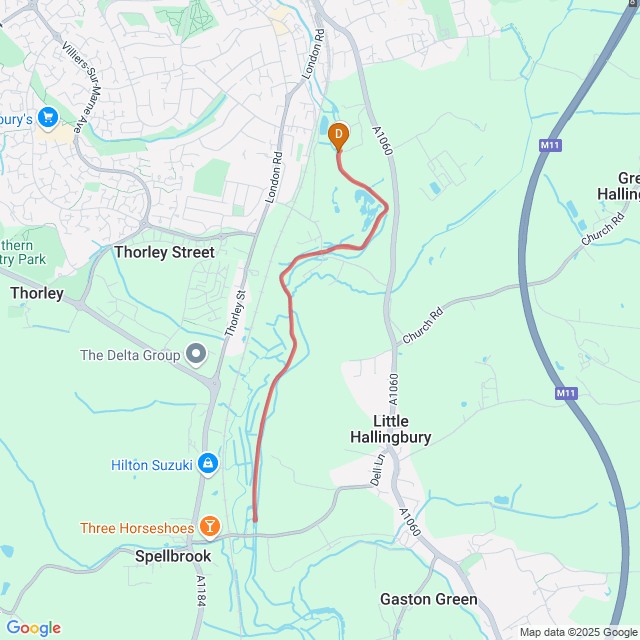
Task: Select the Sainsbury's shopping cart icon
Action: tap(48, 118)
